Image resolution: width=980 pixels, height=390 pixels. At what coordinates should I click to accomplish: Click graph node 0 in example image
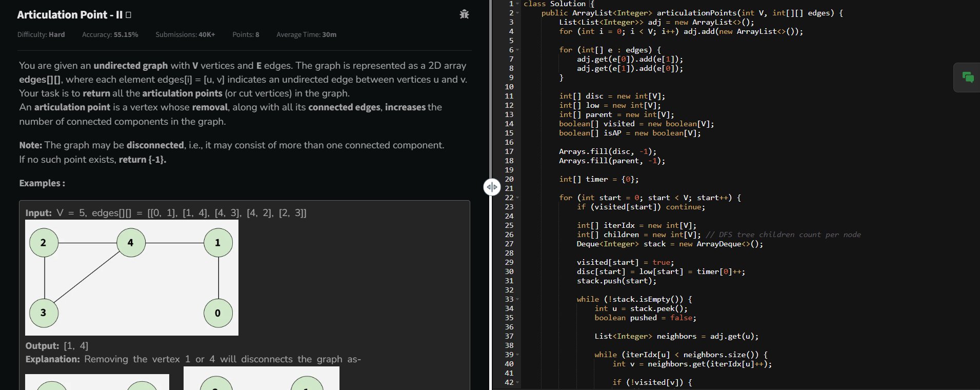tap(218, 313)
